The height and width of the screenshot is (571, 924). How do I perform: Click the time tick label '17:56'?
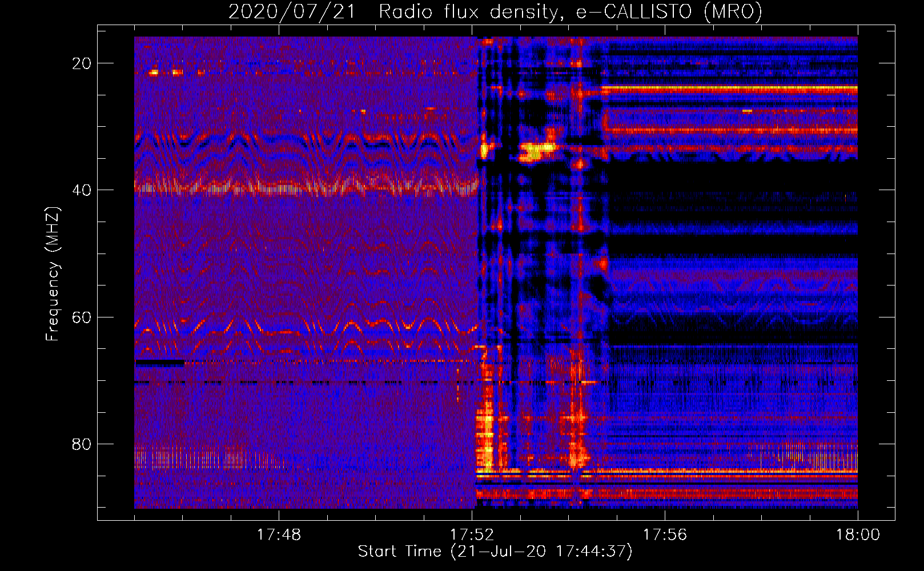665,535
